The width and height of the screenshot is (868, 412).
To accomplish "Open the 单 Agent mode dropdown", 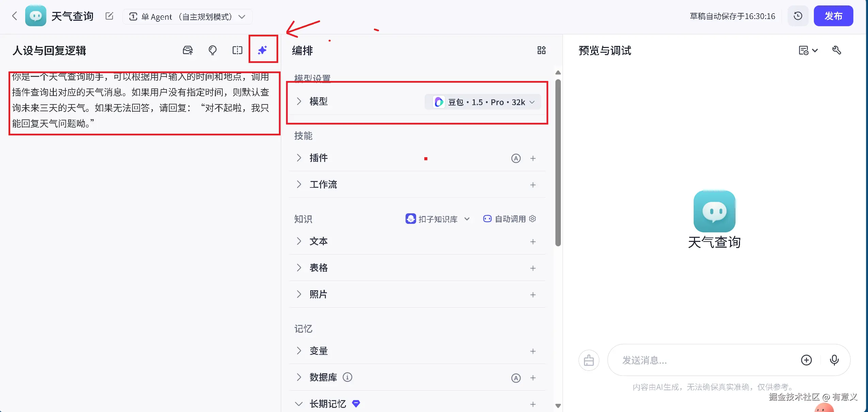I will (x=187, y=17).
